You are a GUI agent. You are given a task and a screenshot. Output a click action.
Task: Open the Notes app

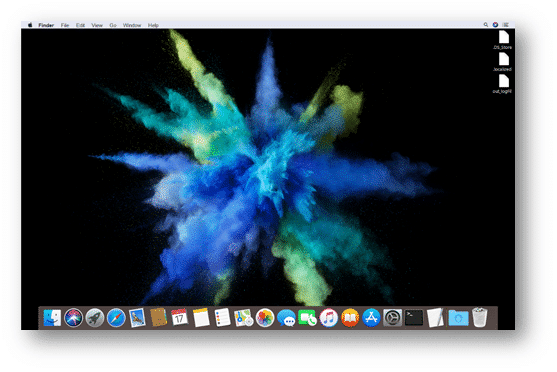[201, 317]
